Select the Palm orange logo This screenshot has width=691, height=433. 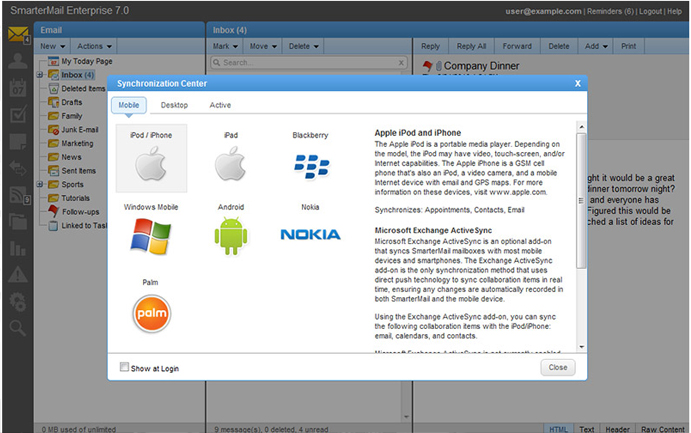click(x=151, y=314)
